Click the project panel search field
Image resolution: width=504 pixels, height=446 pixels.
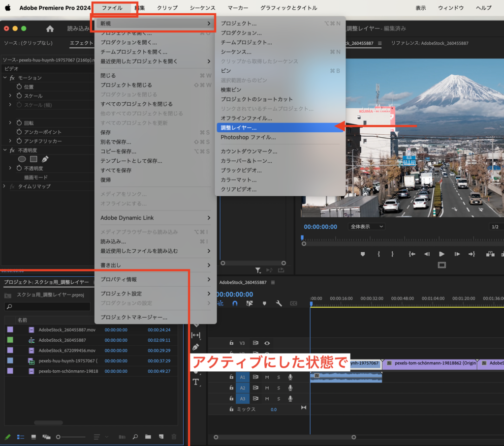click(48, 307)
